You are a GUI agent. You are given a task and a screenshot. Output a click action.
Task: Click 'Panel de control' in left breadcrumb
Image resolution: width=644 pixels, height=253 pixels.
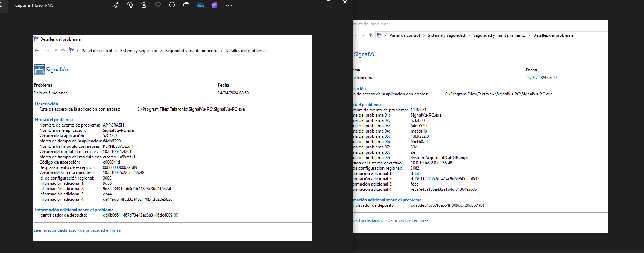point(96,51)
